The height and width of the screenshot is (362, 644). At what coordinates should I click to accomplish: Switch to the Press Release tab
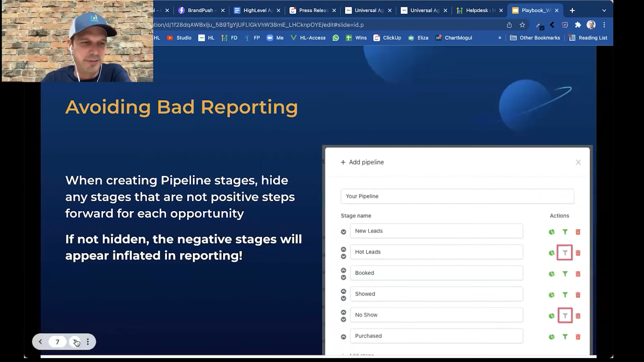click(313, 10)
